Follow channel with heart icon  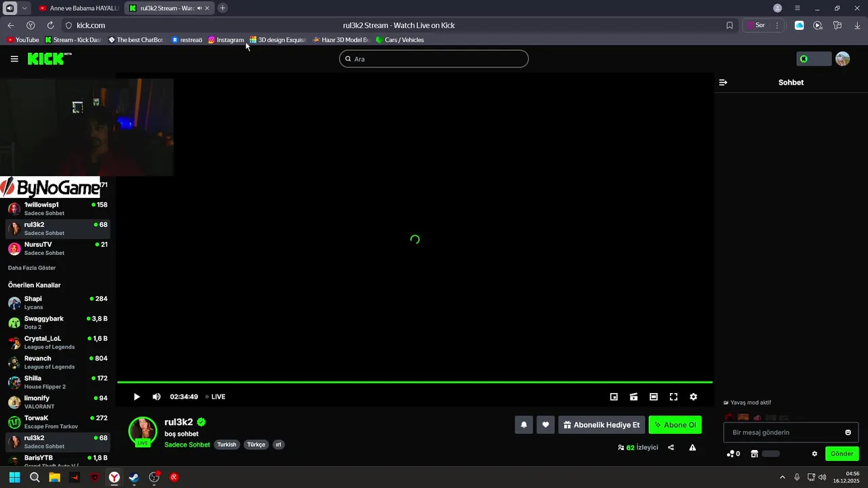(x=545, y=425)
